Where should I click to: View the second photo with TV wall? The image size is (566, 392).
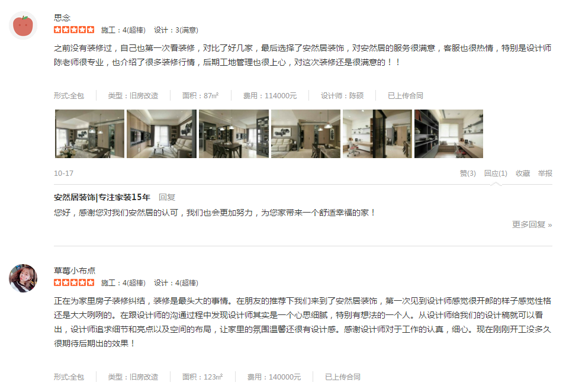pyautogui.click(x=162, y=134)
